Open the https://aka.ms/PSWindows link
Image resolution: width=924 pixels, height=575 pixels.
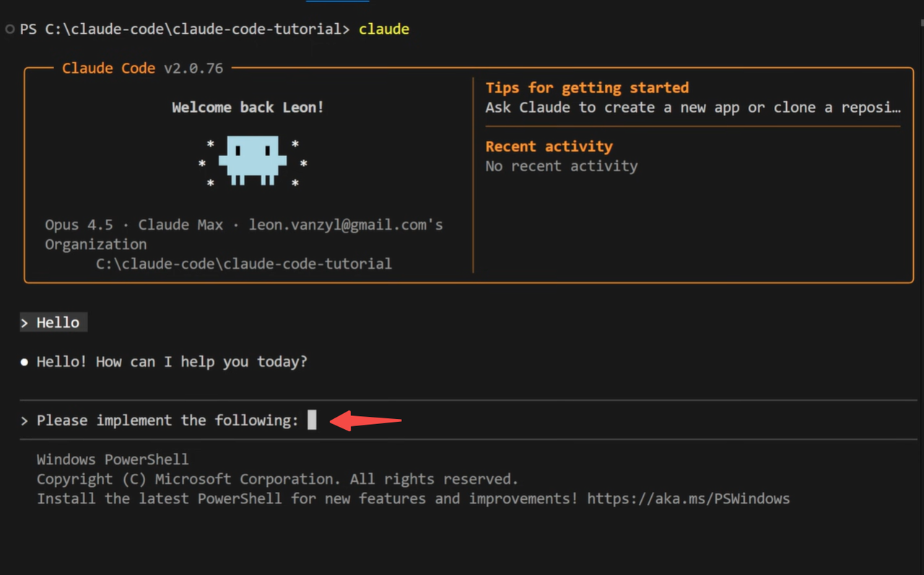coord(689,498)
